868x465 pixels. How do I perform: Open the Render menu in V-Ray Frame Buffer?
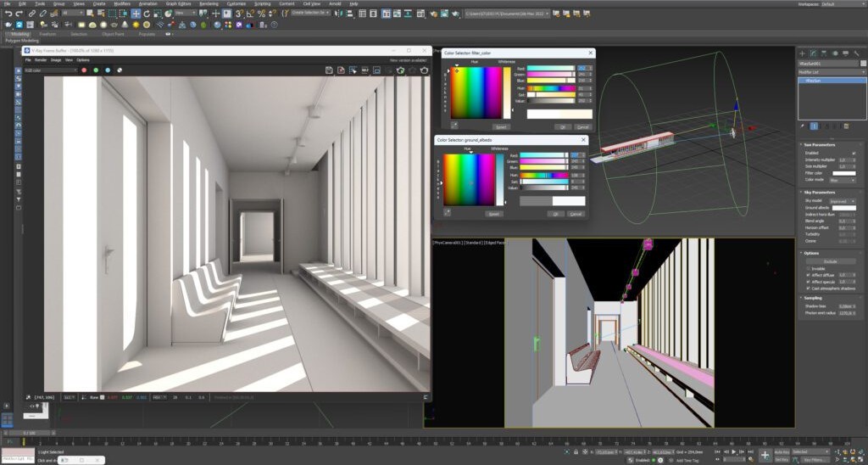(x=41, y=60)
